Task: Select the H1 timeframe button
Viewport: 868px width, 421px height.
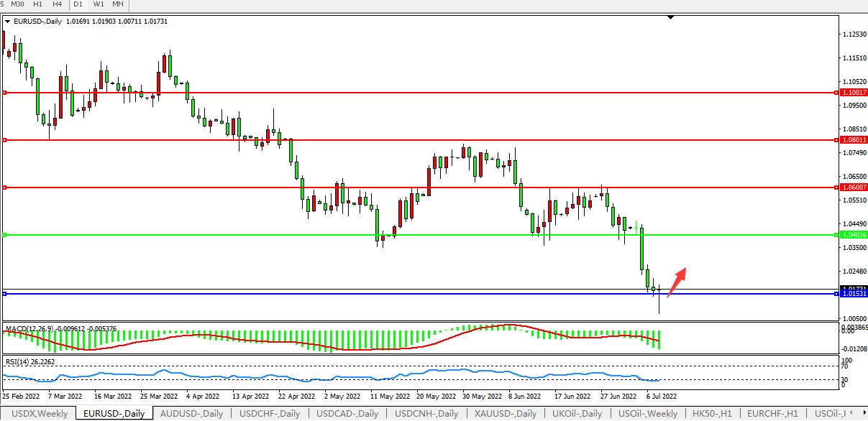Action: (x=38, y=4)
